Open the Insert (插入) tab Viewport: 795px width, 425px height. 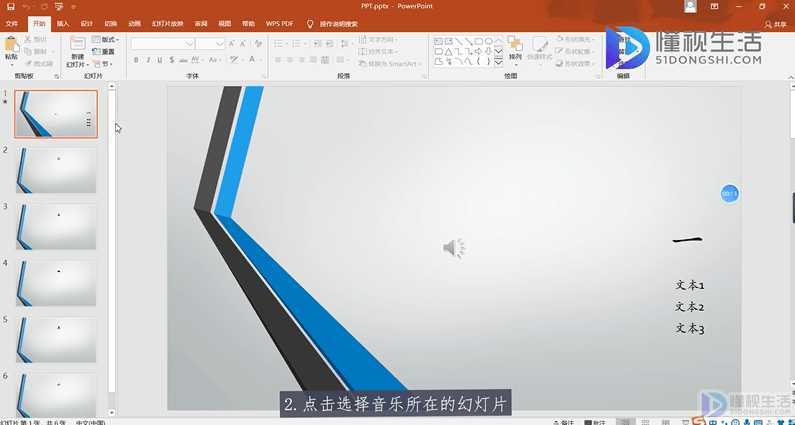tap(63, 22)
